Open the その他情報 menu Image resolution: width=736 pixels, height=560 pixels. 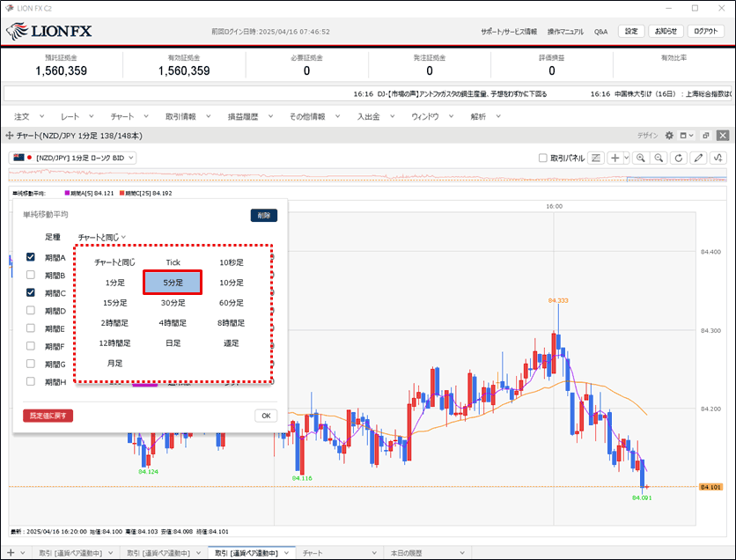[x=314, y=116]
